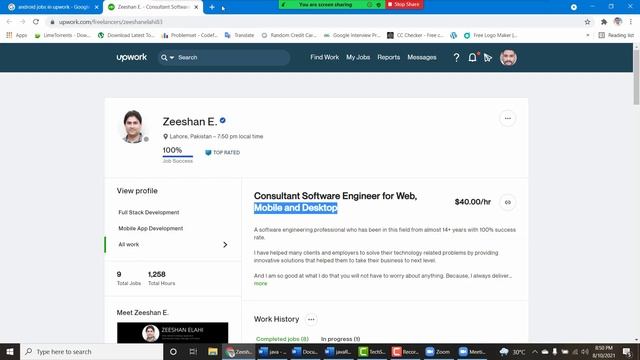Open the Reports menu
The image size is (640, 360).
(389, 57)
